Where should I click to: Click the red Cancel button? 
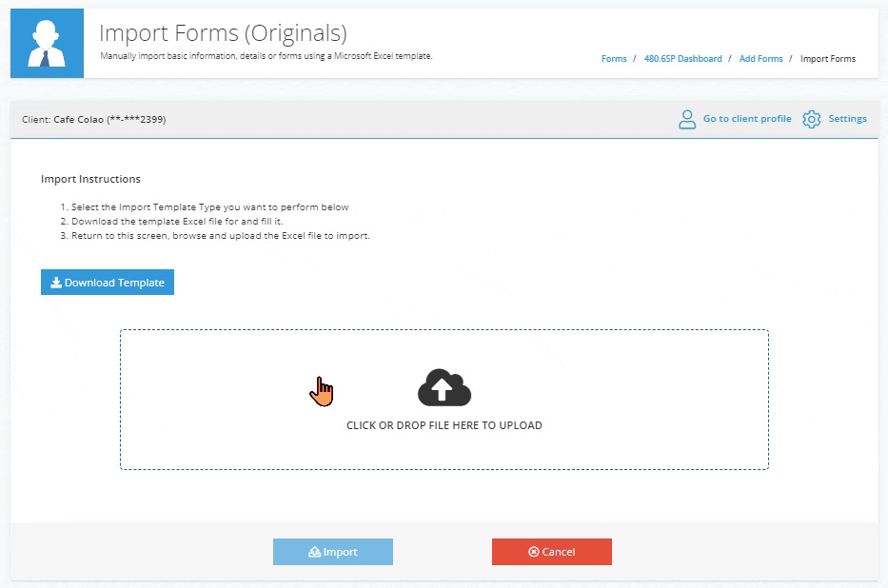tap(552, 552)
